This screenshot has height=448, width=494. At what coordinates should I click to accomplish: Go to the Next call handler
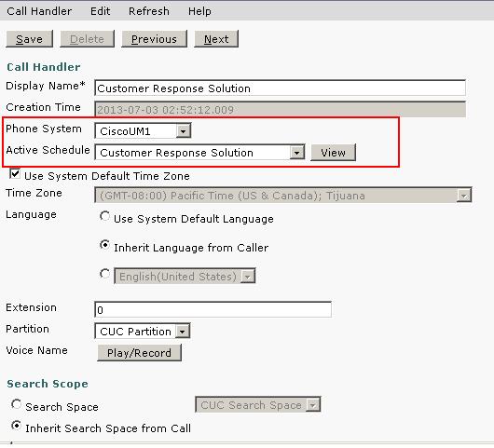pos(216,39)
